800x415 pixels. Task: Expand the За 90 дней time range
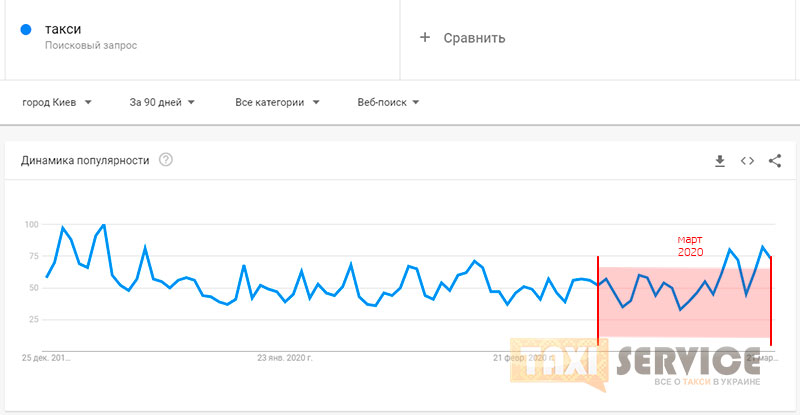pyautogui.click(x=162, y=102)
